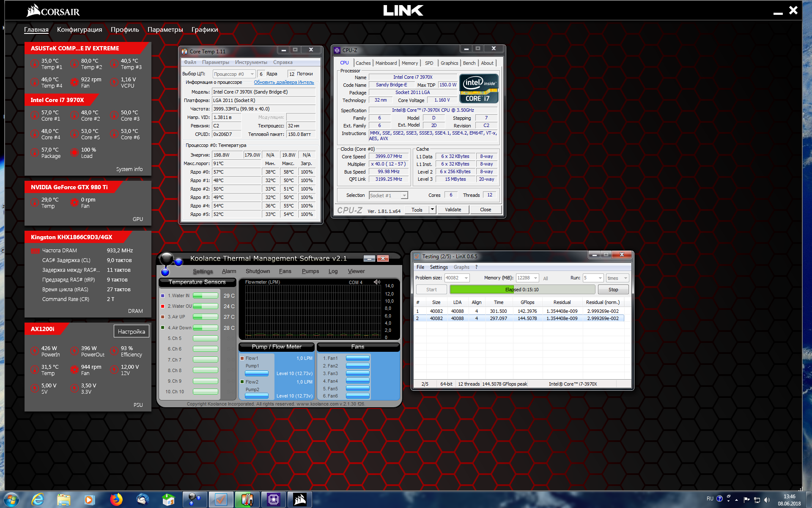Screen dimensions: 812x508
Task: Toggle the Flow2 green checkbox
Action: (242, 382)
